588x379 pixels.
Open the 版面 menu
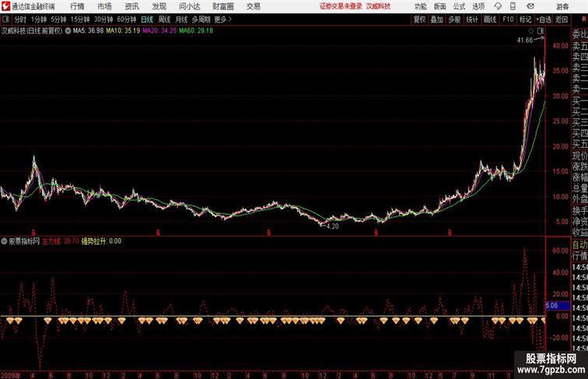pos(440,6)
